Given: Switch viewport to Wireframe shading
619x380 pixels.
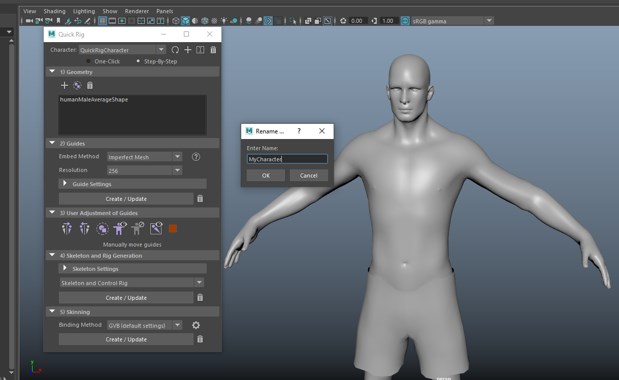Looking at the screenshot, I should 175,21.
